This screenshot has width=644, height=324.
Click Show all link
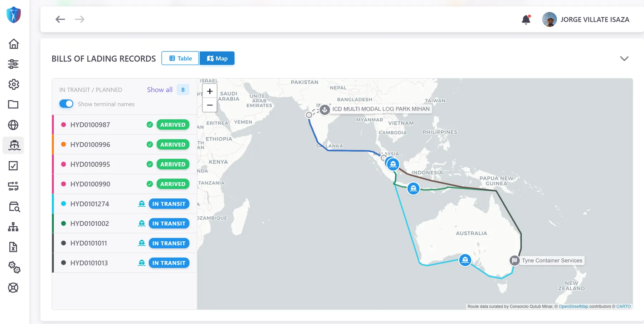point(160,90)
